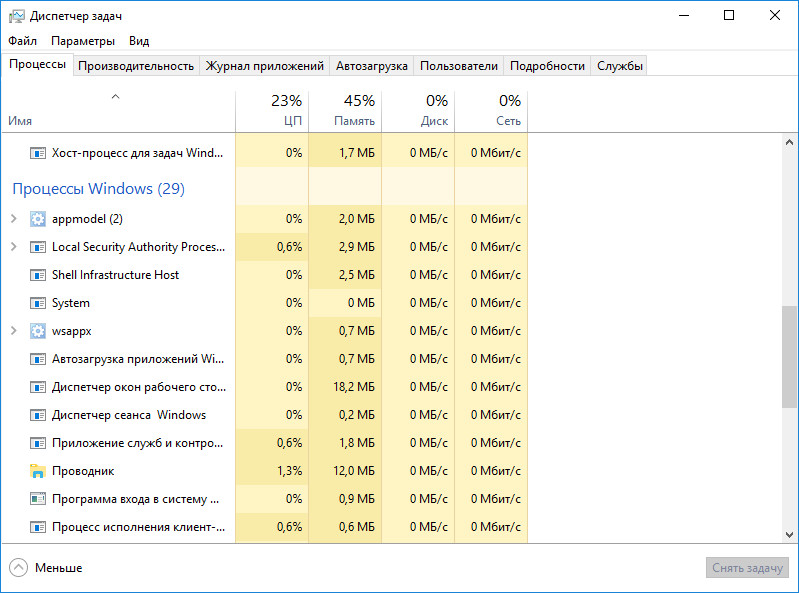Click scrollbar up arrow in process list
Viewport: 799px width, 593px height.
(789, 142)
